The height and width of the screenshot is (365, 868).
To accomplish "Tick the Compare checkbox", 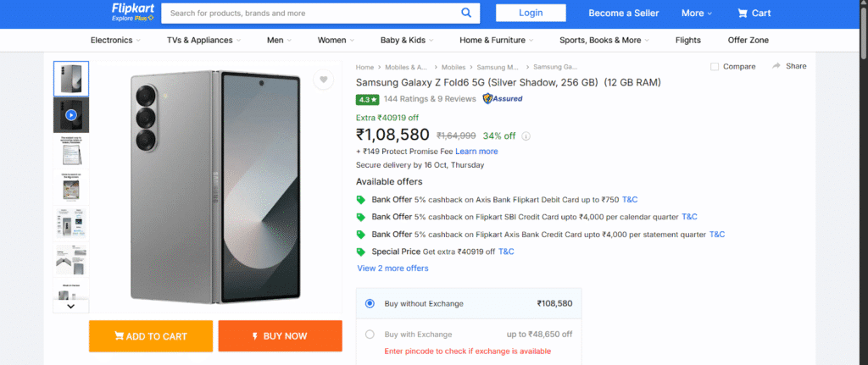I will [715, 66].
